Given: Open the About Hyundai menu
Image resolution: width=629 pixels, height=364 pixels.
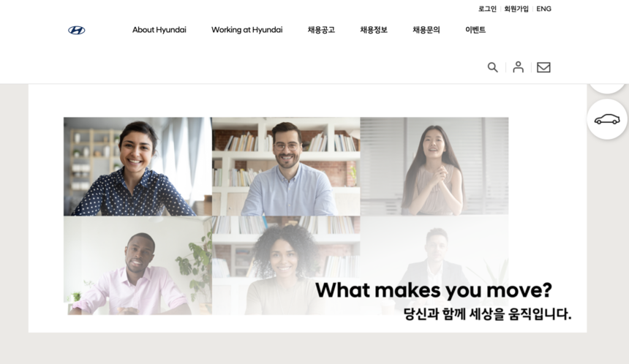Looking at the screenshot, I should (x=159, y=30).
